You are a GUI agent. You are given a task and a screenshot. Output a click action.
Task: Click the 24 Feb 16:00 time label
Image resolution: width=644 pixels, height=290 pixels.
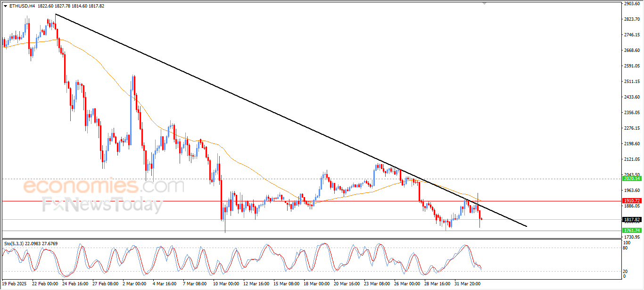pyautogui.click(x=75, y=284)
